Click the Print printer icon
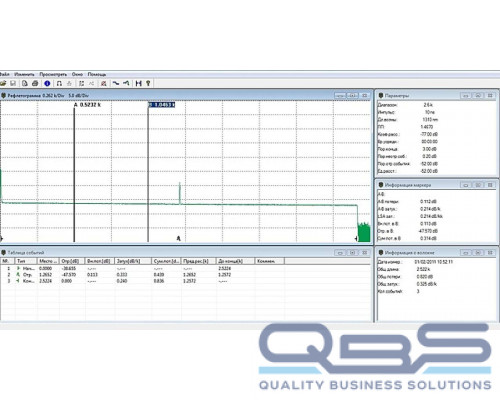This screenshot has width=500, height=400. pyautogui.click(x=35, y=83)
